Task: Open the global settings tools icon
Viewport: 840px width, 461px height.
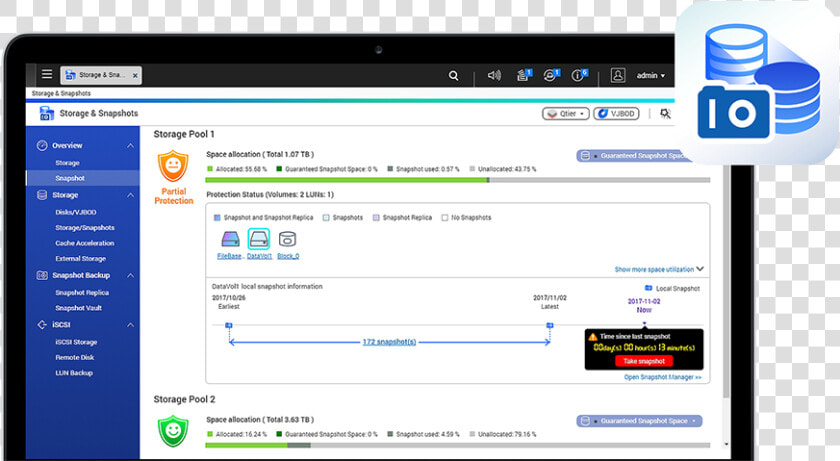Action: 665,114
